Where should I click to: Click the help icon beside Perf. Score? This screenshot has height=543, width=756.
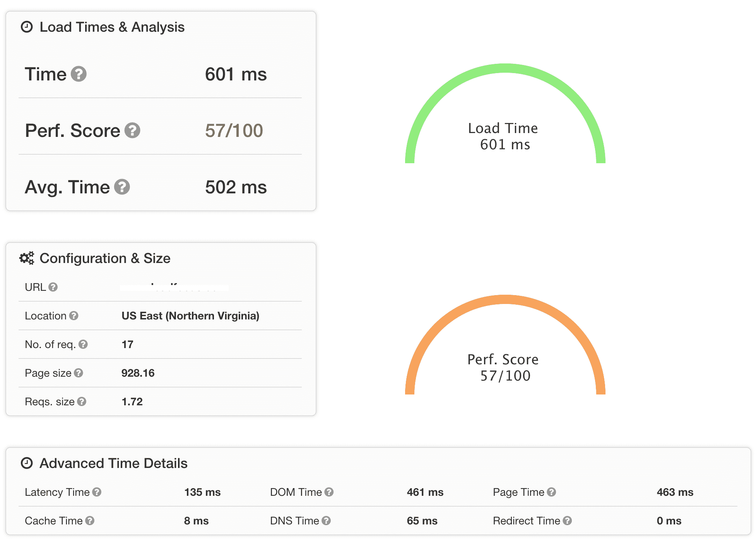coord(132,131)
